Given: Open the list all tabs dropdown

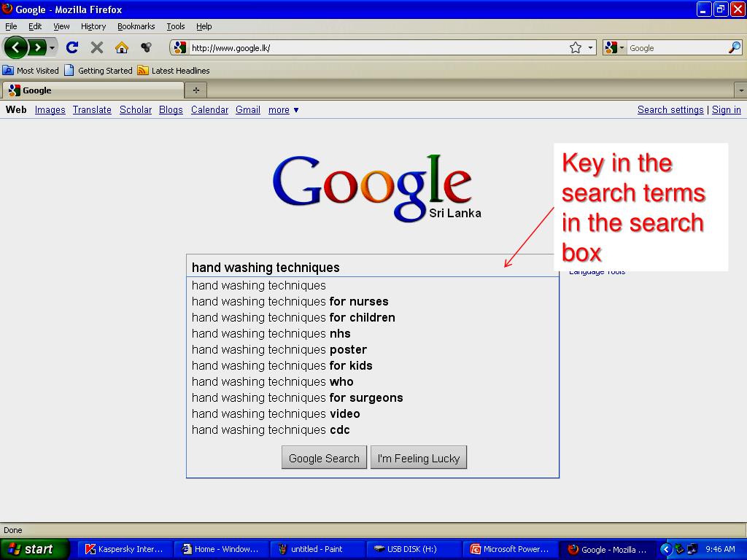Looking at the screenshot, I should 741,90.
